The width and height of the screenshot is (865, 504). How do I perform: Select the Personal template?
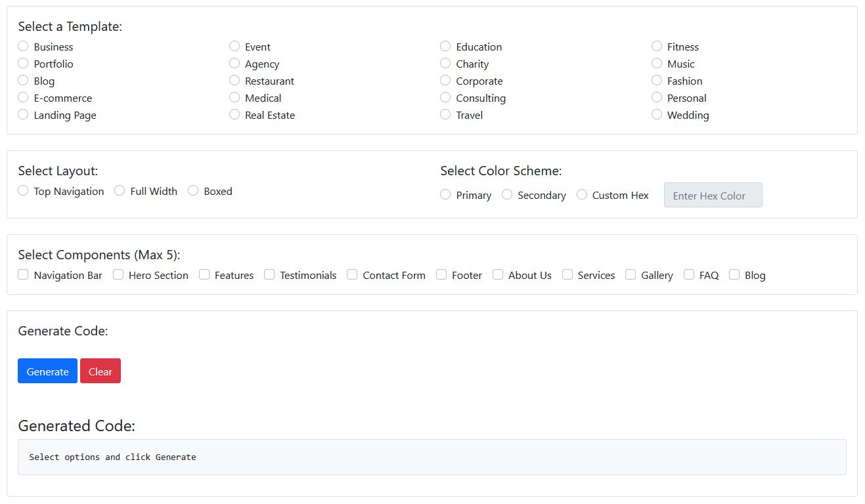pyautogui.click(x=657, y=97)
